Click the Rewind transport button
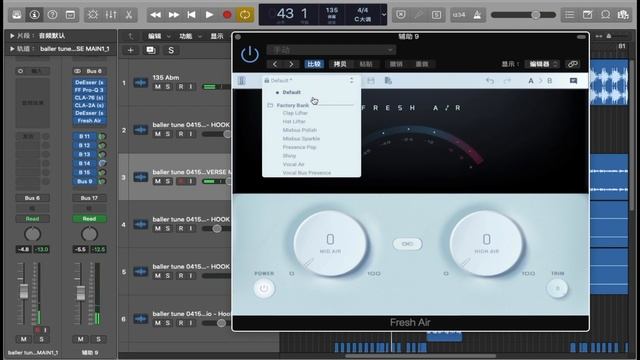 pyautogui.click(x=156, y=15)
